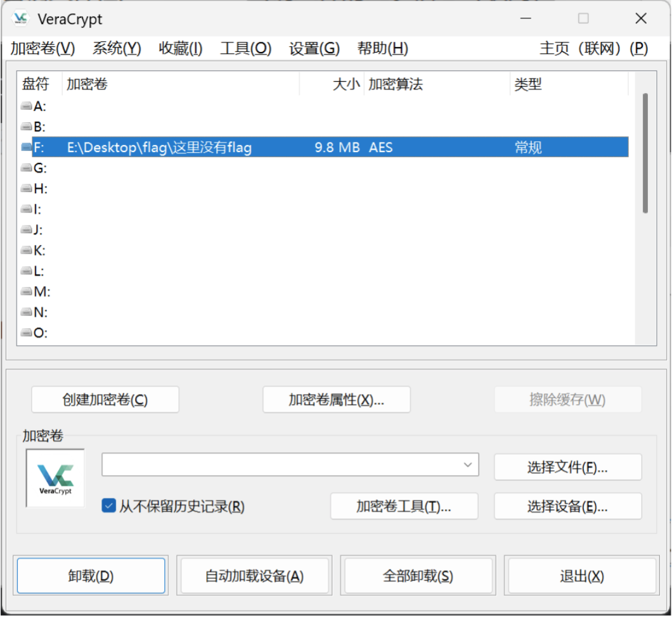Image resolution: width=672 pixels, height=617 pixels.
Task: Click the 类型 column header
Action: pyautogui.click(x=569, y=84)
